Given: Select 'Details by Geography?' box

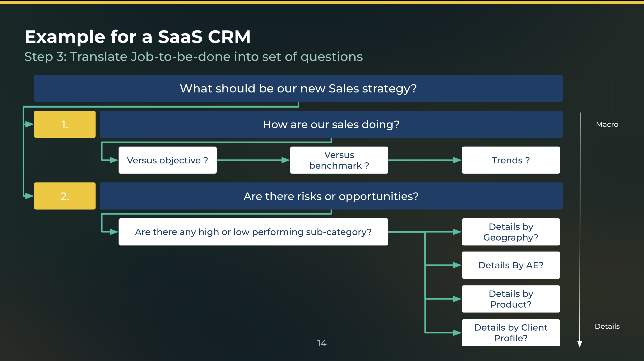Looking at the screenshot, I should pyautogui.click(x=511, y=232).
